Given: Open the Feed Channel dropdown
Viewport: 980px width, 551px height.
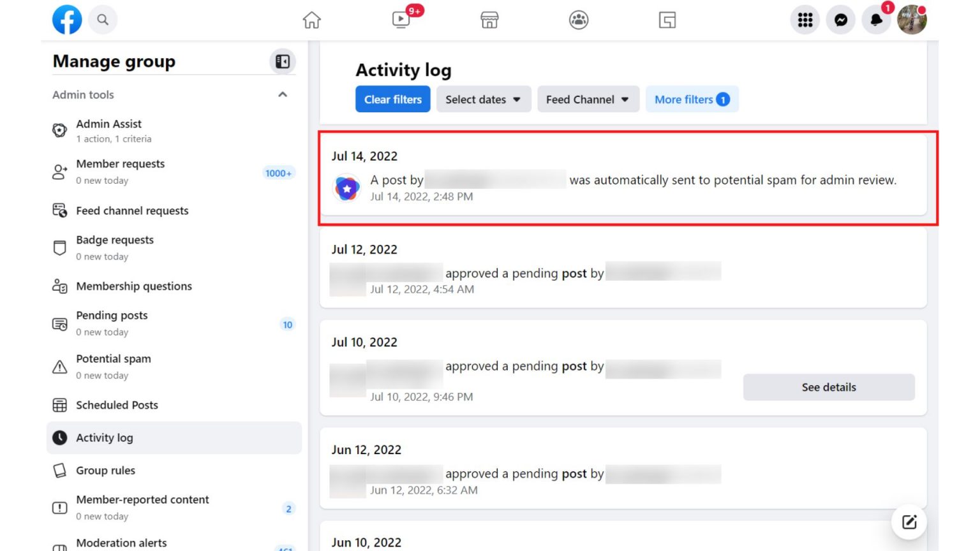Looking at the screenshot, I should (x=588, y=99).
